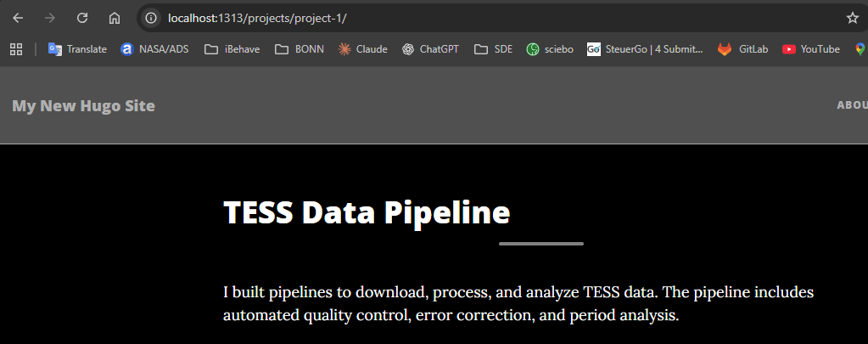Viewport: 868px width, 344px height.
Task: Open the Translate bookmark
Action: pyautogui.click(x=77, y=49)
